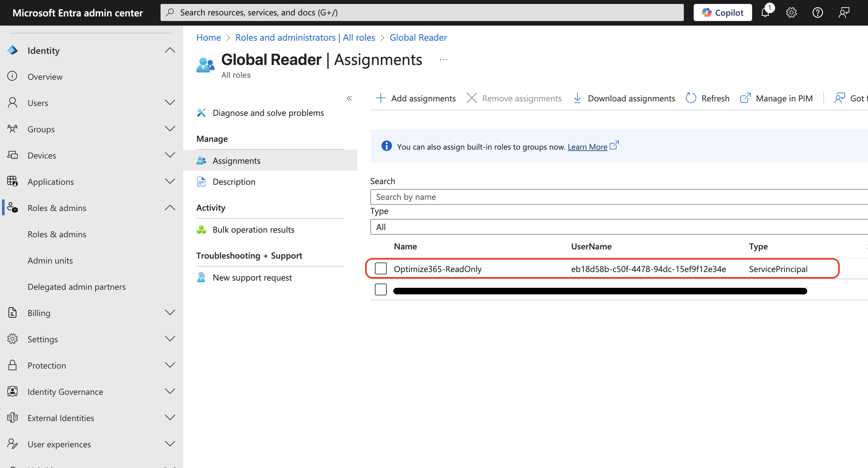The image size is (868, 468).
Task: Expand the Protection section chevron
Action: 170,365
